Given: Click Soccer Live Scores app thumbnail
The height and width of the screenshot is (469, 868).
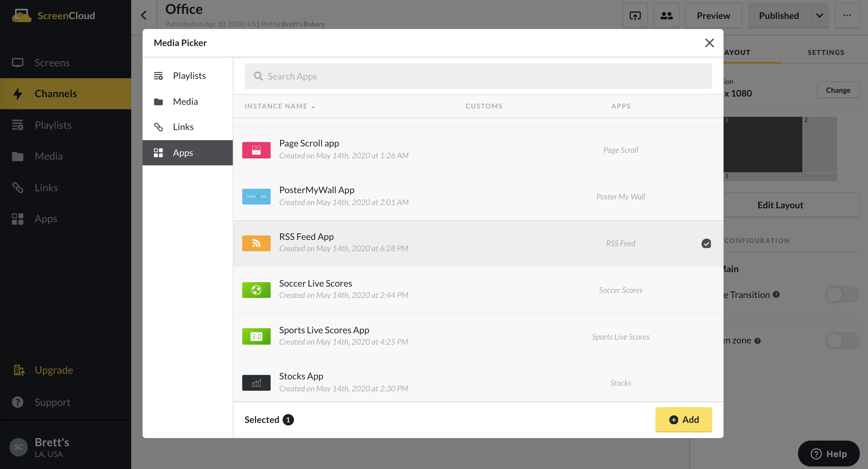Looking at the screenshot, I should (256, 290).
